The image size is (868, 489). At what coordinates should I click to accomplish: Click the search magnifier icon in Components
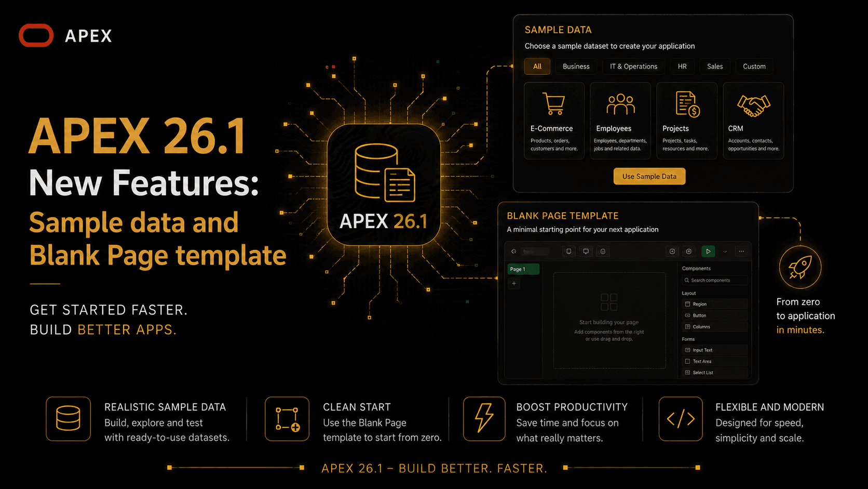coord(687,281)
